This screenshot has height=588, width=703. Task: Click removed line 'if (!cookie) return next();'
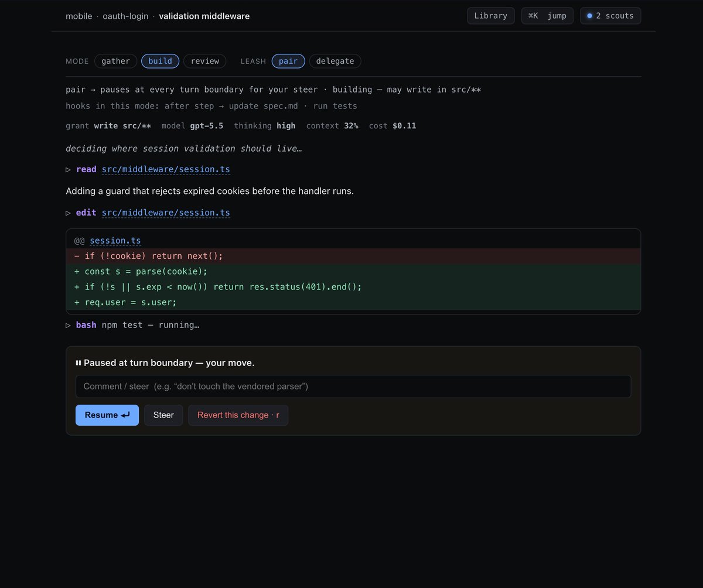[x=353, y=256]
